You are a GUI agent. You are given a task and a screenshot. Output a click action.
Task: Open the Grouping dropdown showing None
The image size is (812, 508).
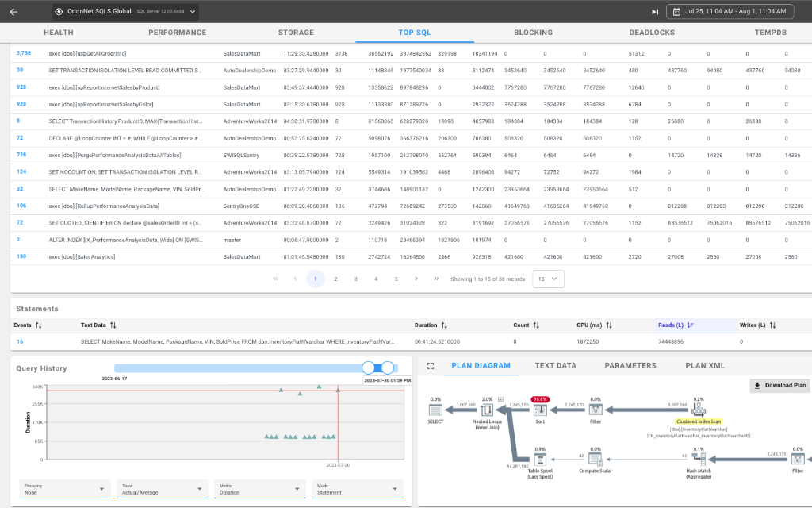63,488
